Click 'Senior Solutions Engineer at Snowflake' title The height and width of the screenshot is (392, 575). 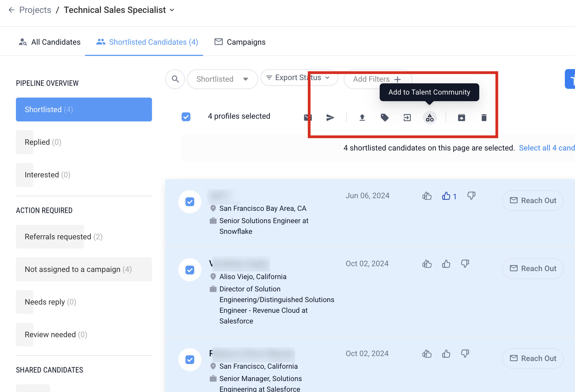click(264, 226)
